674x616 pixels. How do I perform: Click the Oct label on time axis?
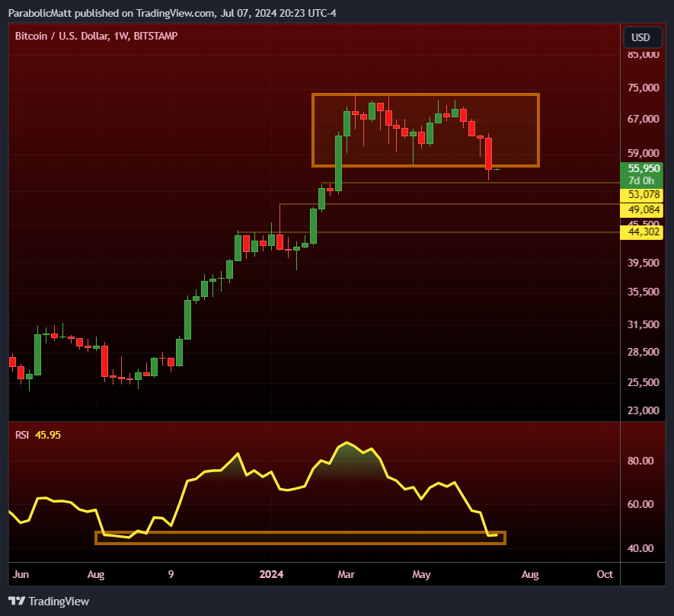[605, 574]
